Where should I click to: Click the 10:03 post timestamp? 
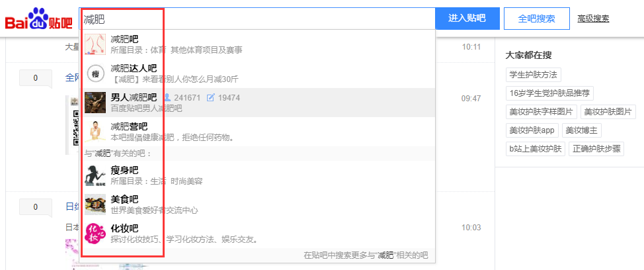[471, 228]
